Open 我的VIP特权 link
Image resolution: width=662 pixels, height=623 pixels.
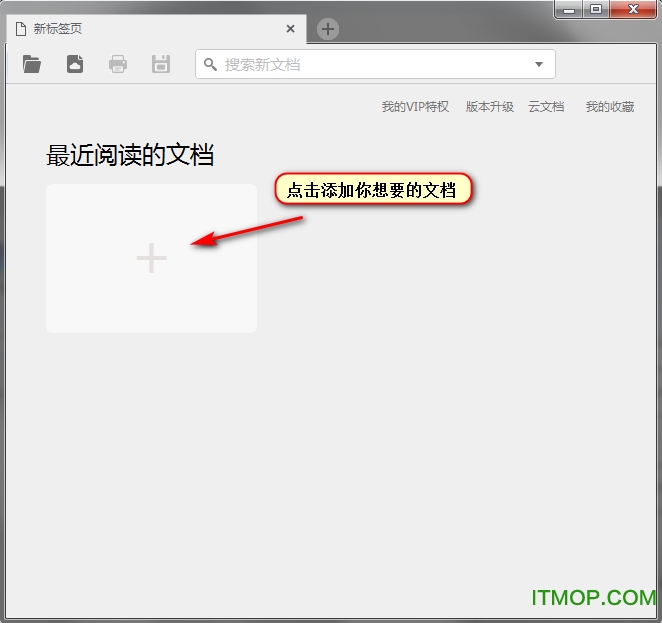tap(415, 107)
